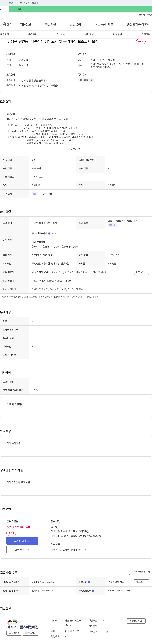
Task: Click the 2025.07.31 (목) 24:00 deadline text
Action: 19,527
